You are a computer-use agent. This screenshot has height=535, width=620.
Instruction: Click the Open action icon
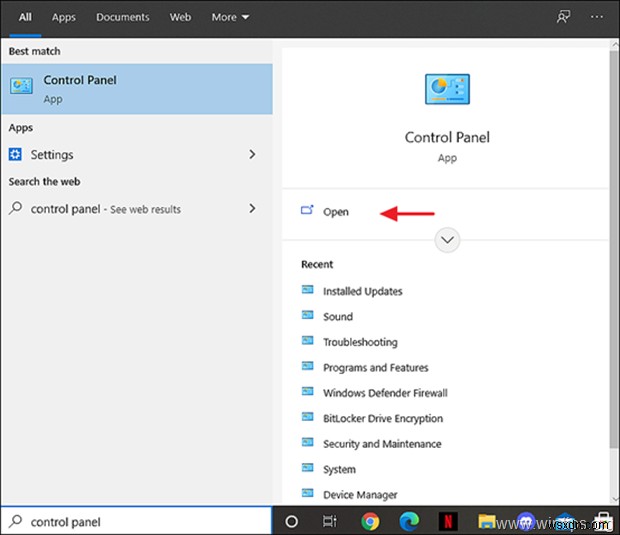click(307, 210)
